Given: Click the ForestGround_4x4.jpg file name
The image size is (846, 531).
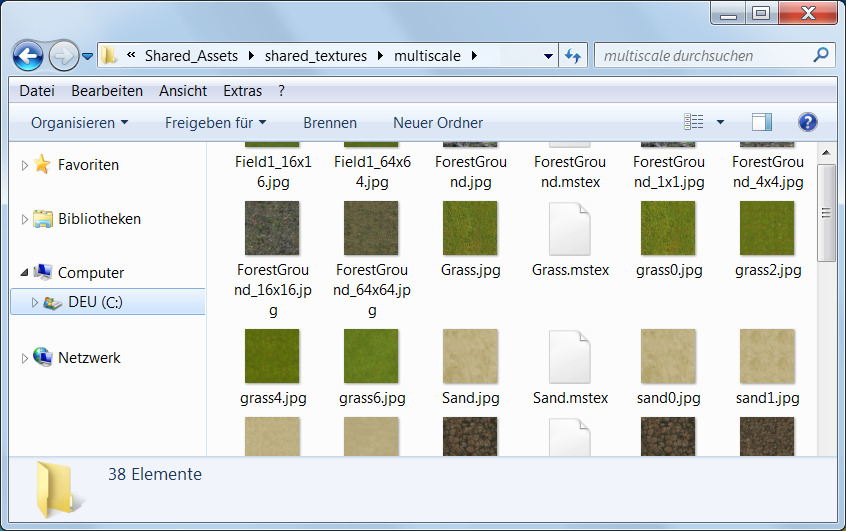Looking at the screenshot, I should point(768,172).
